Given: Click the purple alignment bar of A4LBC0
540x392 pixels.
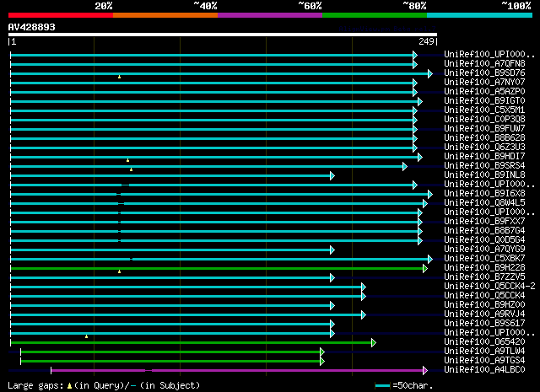Looking at the screenshot, I should click(x=238, y=371).
